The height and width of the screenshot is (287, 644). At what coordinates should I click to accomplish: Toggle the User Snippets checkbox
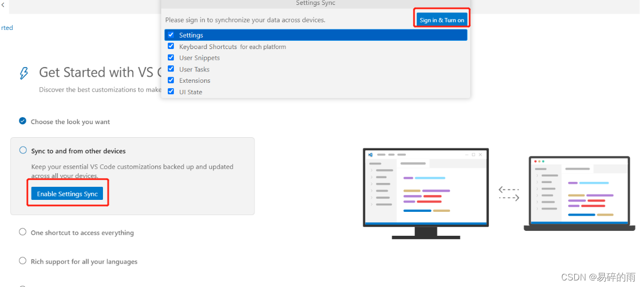171,58
